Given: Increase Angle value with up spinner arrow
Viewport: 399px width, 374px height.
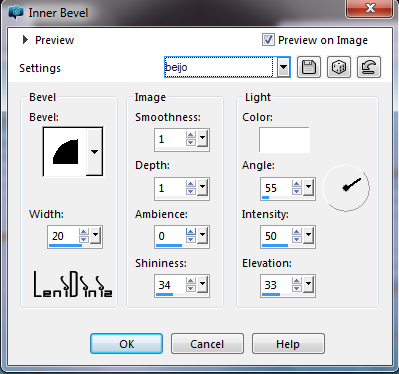Looking at the screenshot, I should (297, 184).
